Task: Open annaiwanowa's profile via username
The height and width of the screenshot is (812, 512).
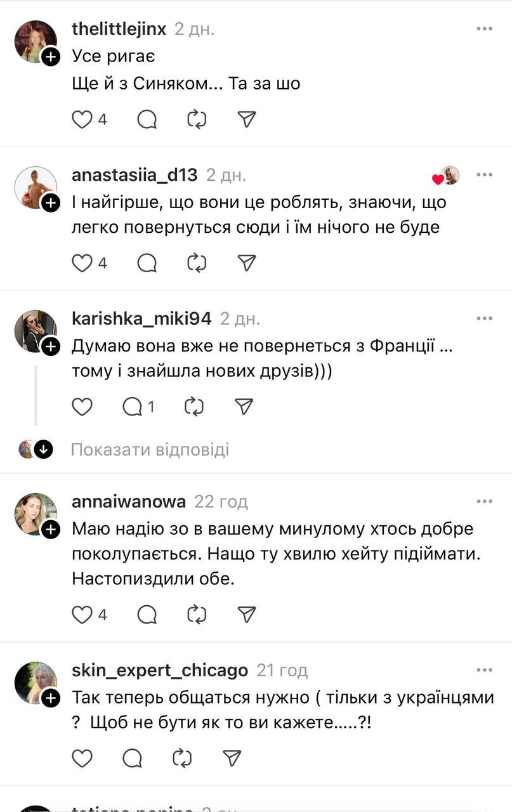Action: pyautogui.click(x=129, y=502)
